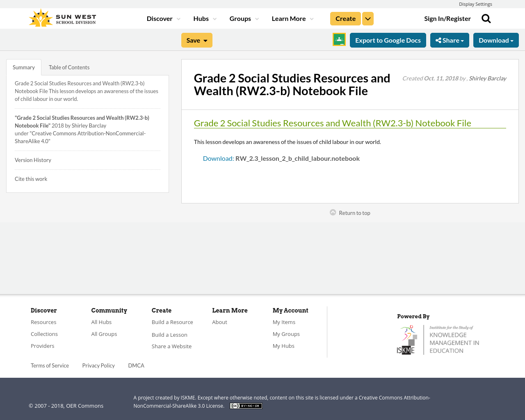Click the Creative Commons license badge
The width and height of the screenshot is (525, 420).
coord(246,405)
